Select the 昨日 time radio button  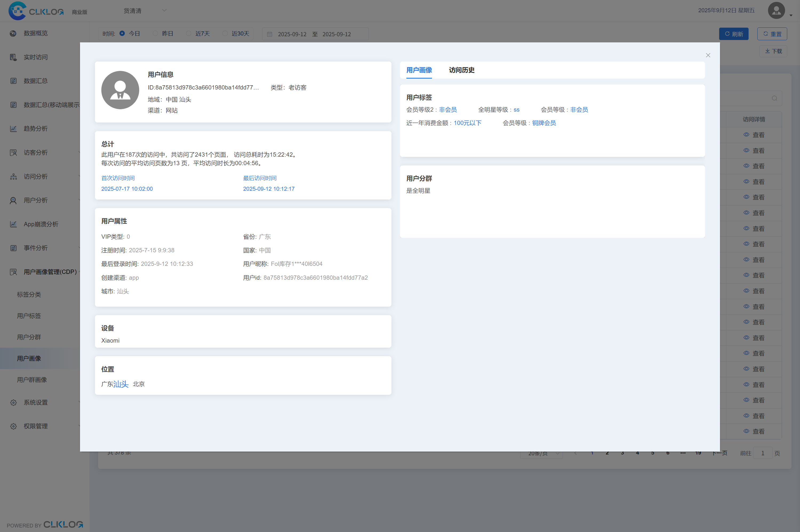tap(155, 33)
